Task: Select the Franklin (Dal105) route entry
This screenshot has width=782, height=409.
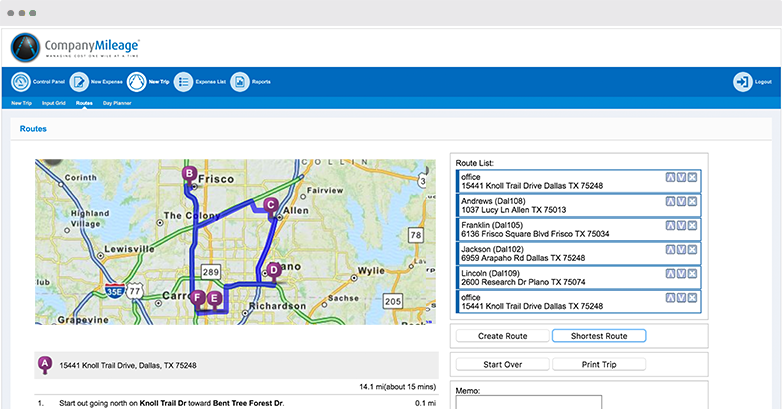Action: (579, 229)
